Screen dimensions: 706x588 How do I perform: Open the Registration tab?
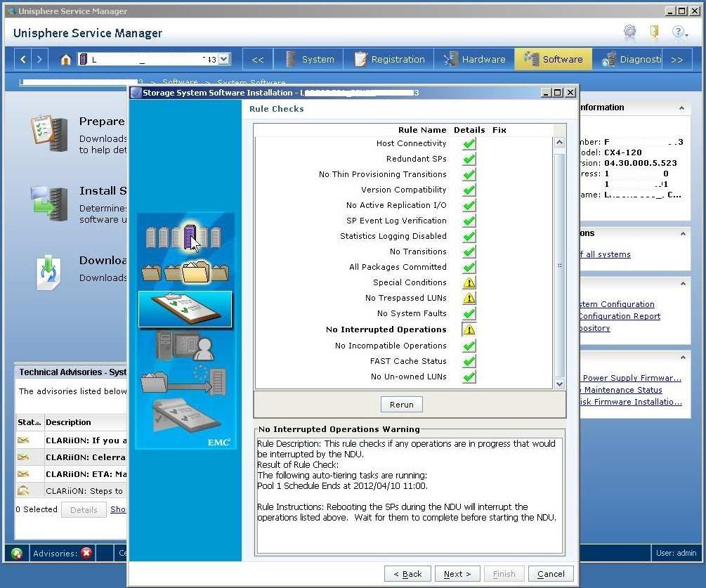[389, 60]
